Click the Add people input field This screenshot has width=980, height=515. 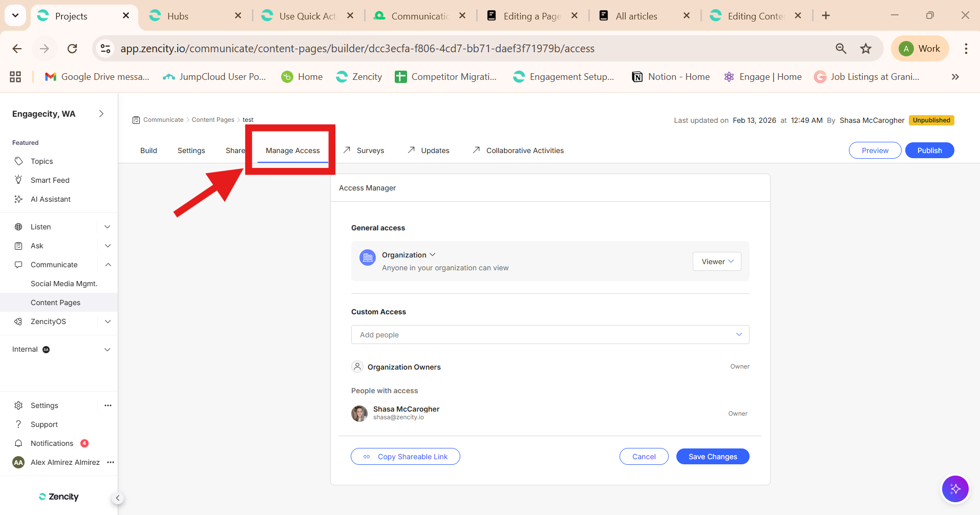coord(543,335)
